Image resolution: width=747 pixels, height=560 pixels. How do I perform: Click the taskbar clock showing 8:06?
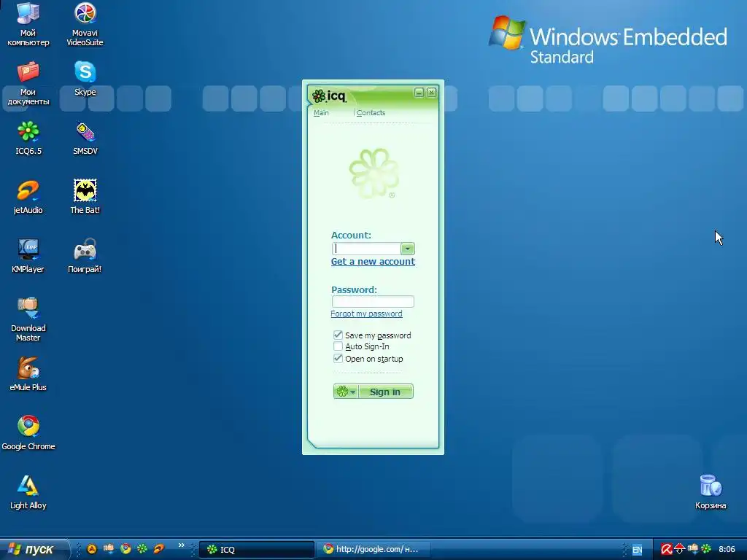click(x=727, y=550)
